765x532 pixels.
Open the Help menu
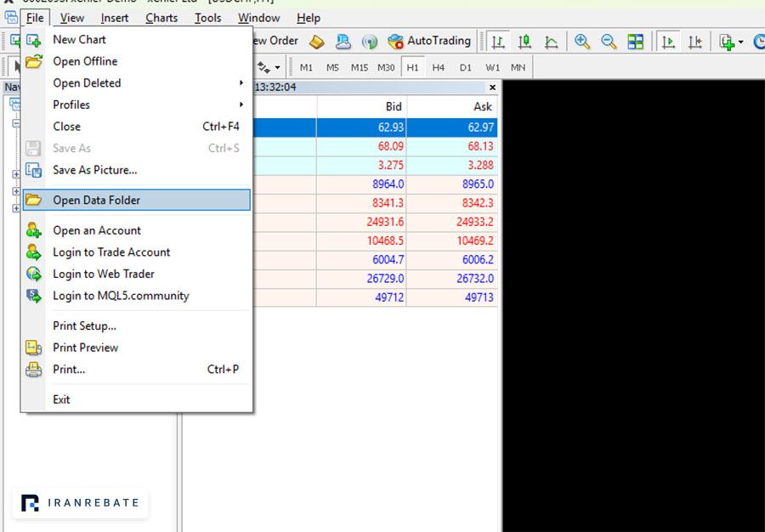pos(309,18)
